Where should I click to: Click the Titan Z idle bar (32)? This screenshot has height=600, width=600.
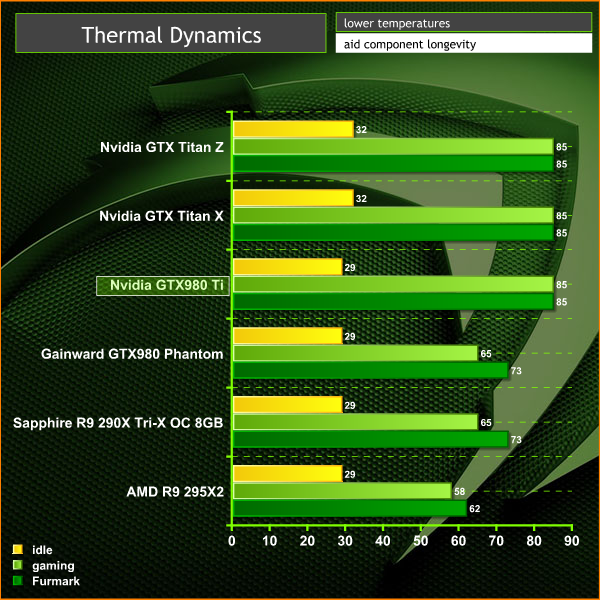293,129
